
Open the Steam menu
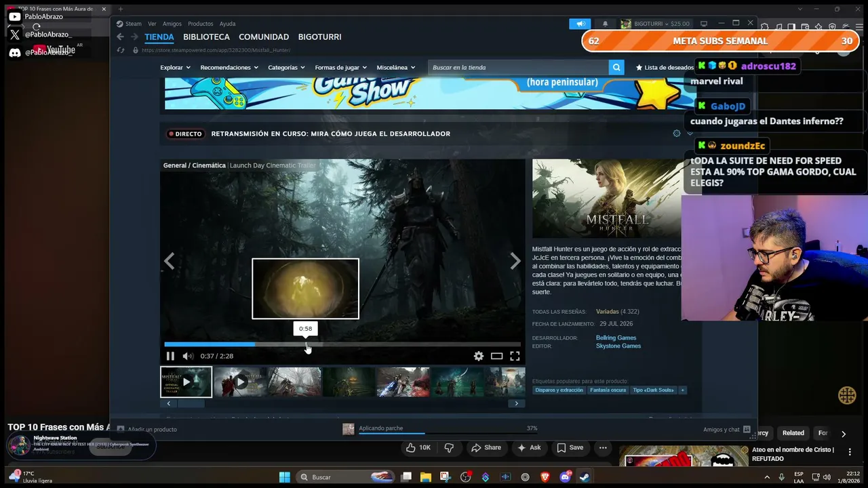click(x=129, y=24)
